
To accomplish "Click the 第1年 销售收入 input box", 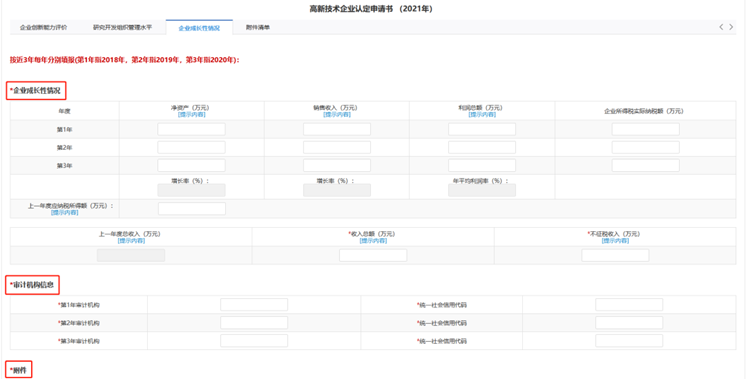I will (337, 129).
